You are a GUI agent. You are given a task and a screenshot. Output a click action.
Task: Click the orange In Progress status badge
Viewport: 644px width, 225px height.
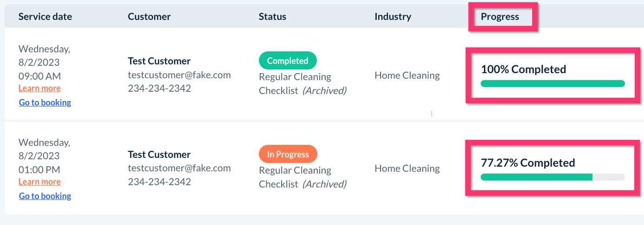[288, 154]
